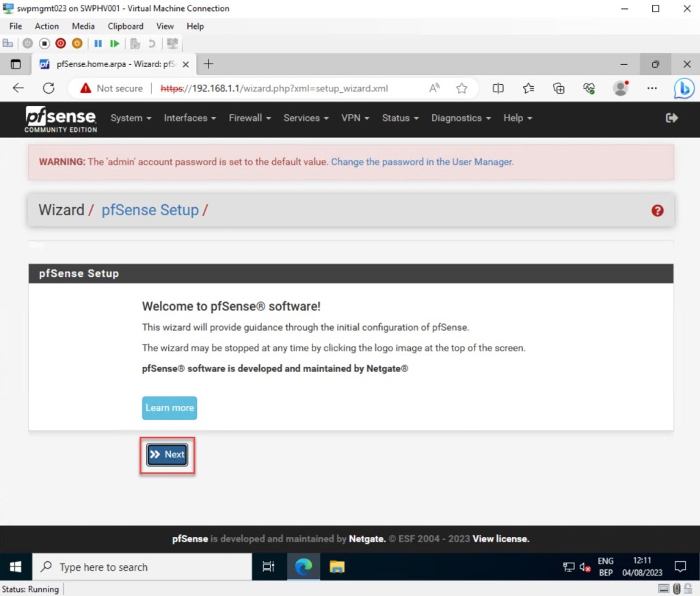The image size is (700, 596).
Task: Expand the Interfaces dropdown menu
Action: [x=189, y=118]
